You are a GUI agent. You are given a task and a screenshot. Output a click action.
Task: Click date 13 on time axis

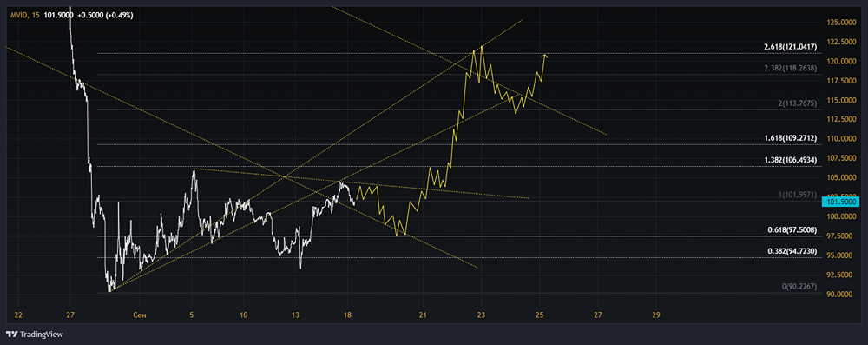[296, 315]
